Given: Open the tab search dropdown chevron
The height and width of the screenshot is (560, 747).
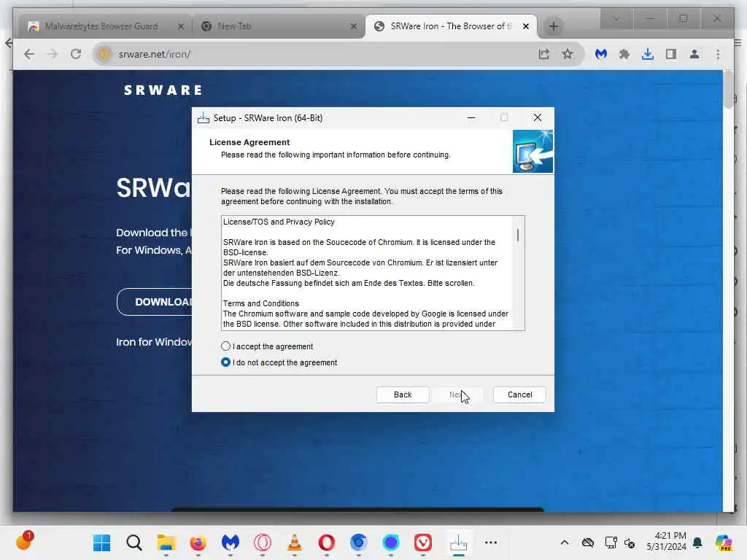Looking at the screenshot, I should tap(616, 18).
